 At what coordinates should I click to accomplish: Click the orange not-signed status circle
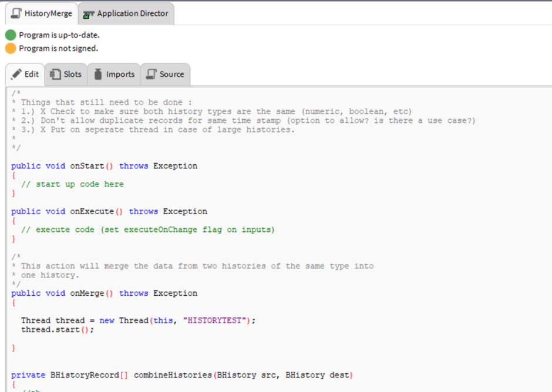11,48
